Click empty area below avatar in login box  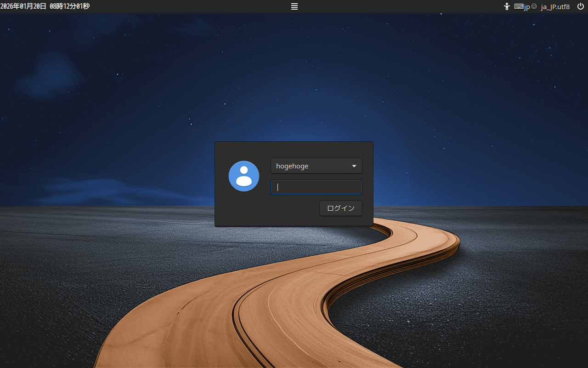tap(244, 209)
